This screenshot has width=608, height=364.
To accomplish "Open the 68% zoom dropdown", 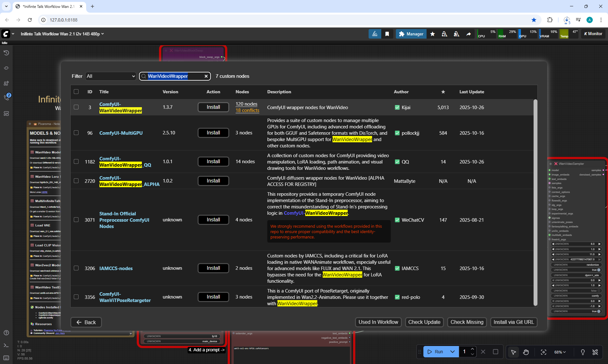I will click(x=560, y=352).
